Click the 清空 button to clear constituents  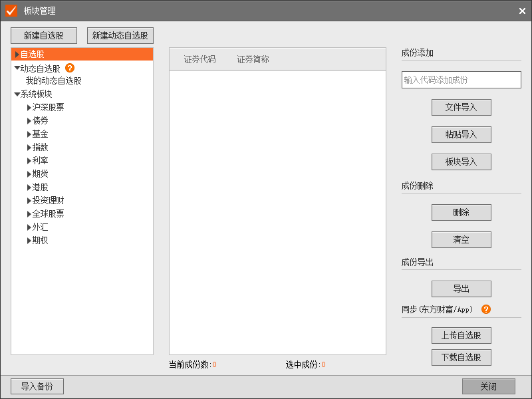(x=461, y=239)
